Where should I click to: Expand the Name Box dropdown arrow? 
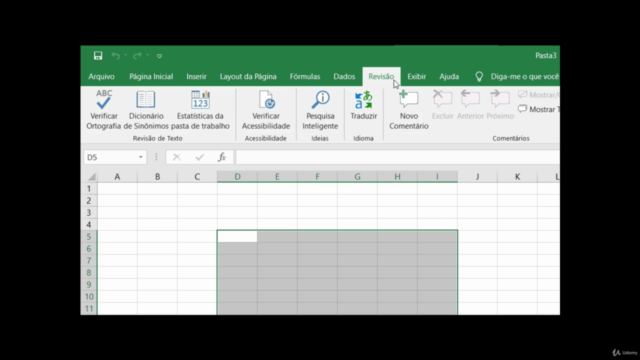coord(141,157)
